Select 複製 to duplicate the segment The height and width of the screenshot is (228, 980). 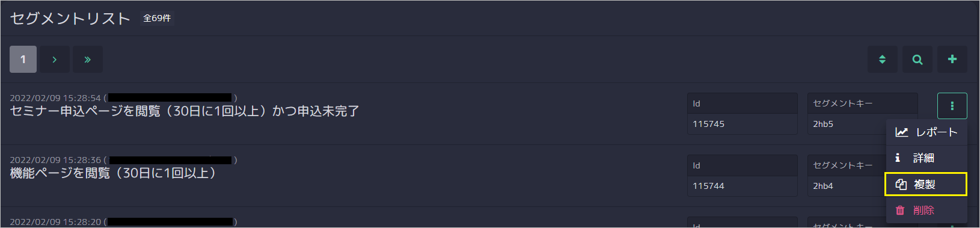[x=926, y=184]
